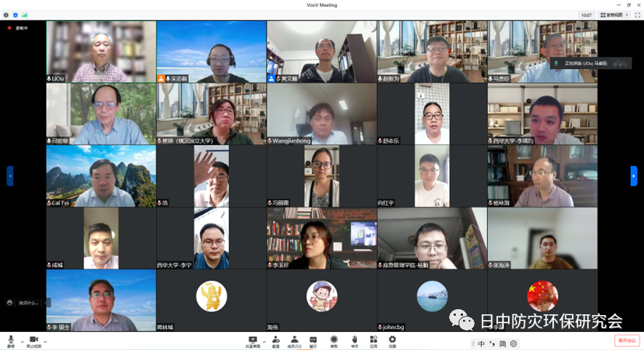This screenshot has height=350, width=644.
Task: Open the Members (52) panel
Action: 294,340
